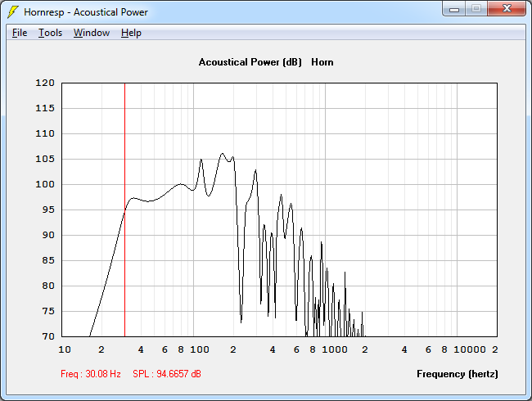Open the Tools menu
The image size is (532, 401).
pyautogui.click(x=50, y=33)
